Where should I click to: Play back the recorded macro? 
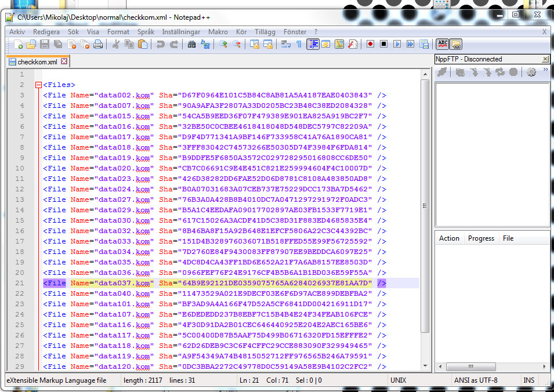point(397,44)
